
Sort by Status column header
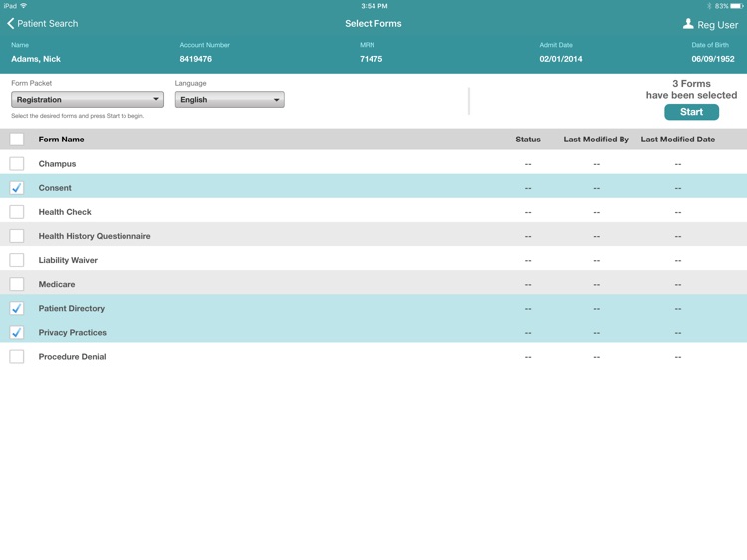tap(528, 140)
